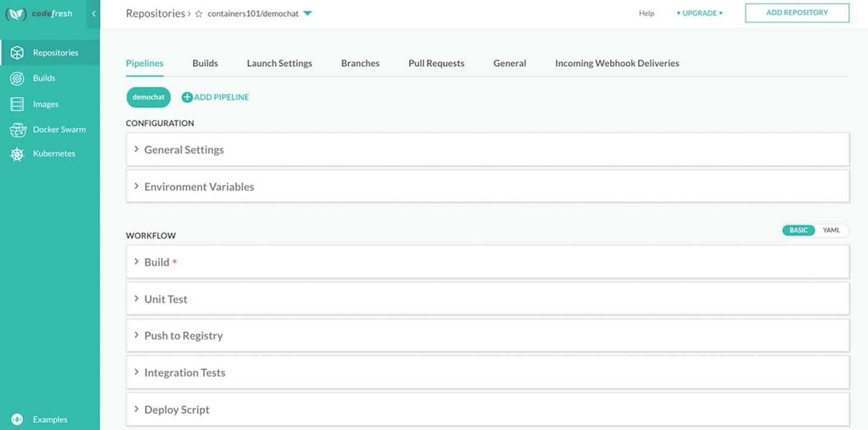Open Kubernetes using its wheel icon
Viewport: 868px width, 430px height.
coord(17,154)
